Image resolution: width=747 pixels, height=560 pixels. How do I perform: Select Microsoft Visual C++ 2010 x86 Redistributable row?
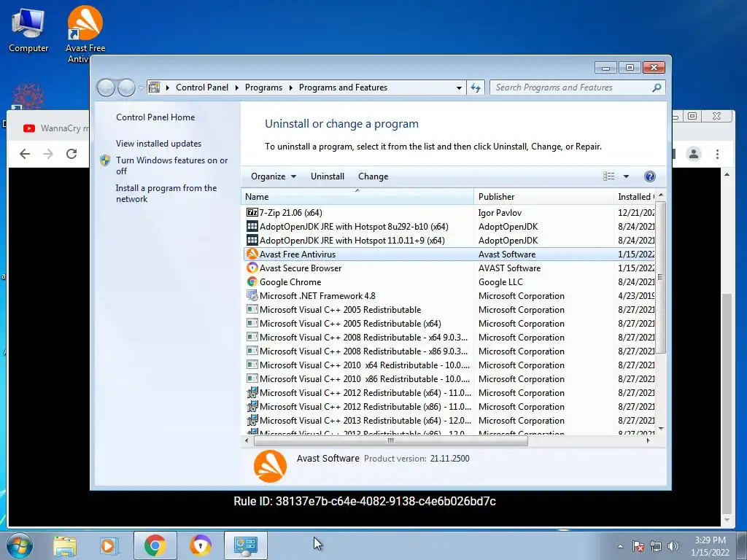tap(448, 378)
